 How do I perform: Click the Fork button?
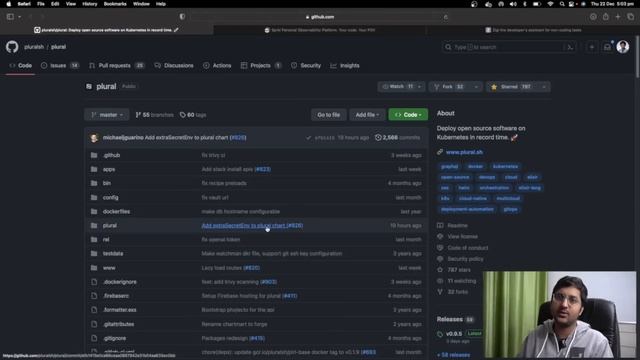(x=449, y=87)
